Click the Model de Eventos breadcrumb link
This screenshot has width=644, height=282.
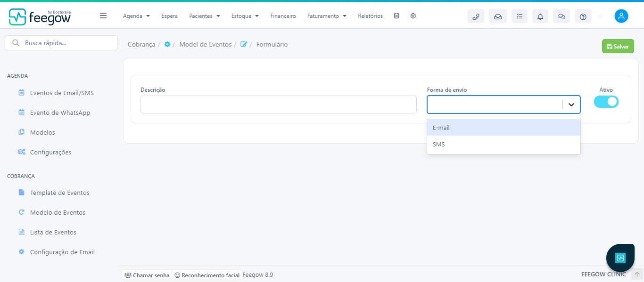click(x=206, y=44)
